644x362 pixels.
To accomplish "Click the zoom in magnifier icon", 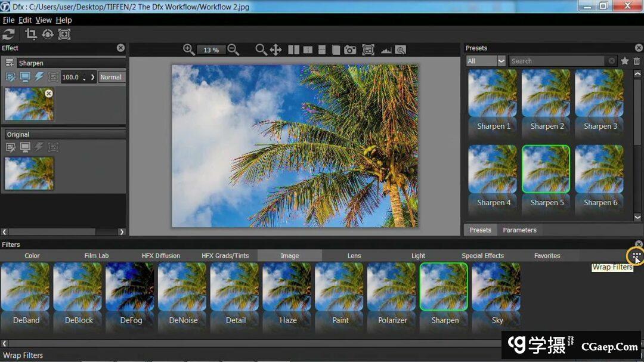I will [x=189, y=49].
